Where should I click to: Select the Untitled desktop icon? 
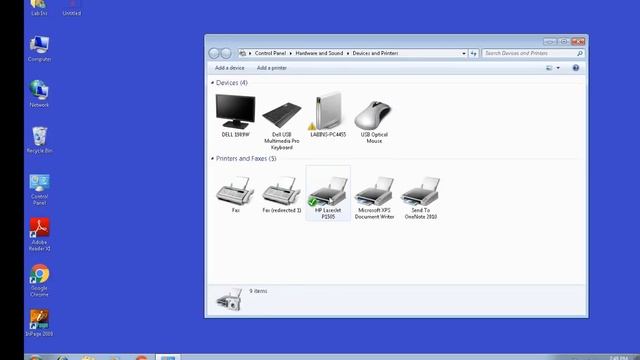tap(71, 8)
